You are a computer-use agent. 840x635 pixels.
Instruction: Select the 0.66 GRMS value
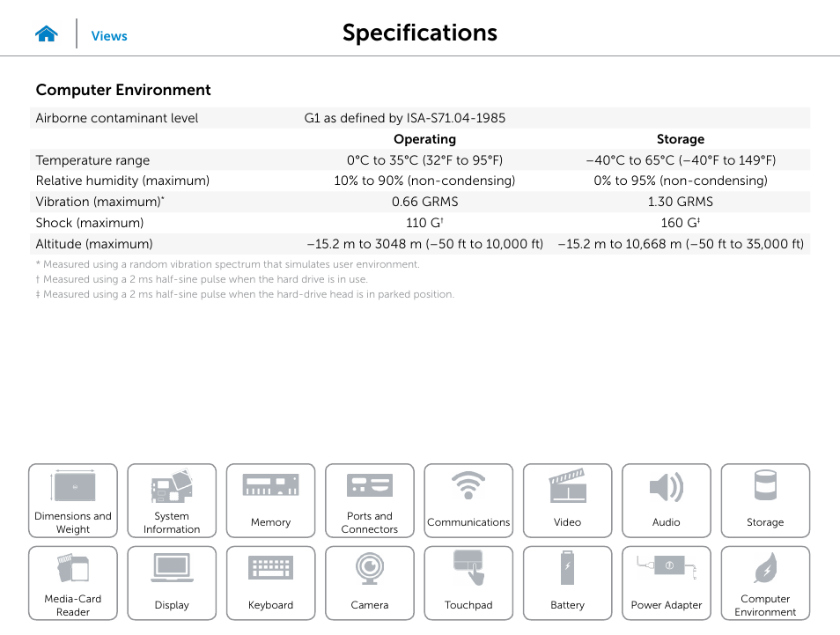tap(424, 202)
